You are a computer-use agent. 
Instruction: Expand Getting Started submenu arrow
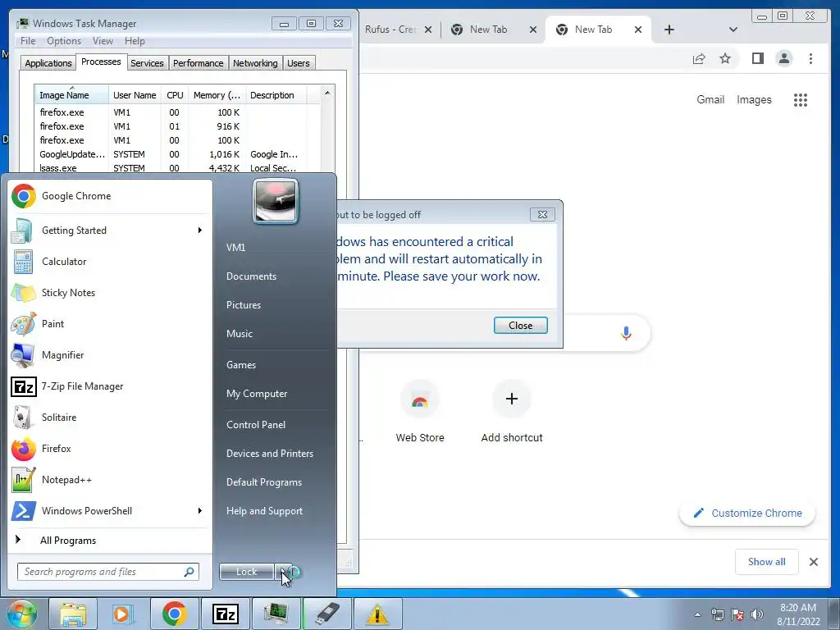coord(200,231)
